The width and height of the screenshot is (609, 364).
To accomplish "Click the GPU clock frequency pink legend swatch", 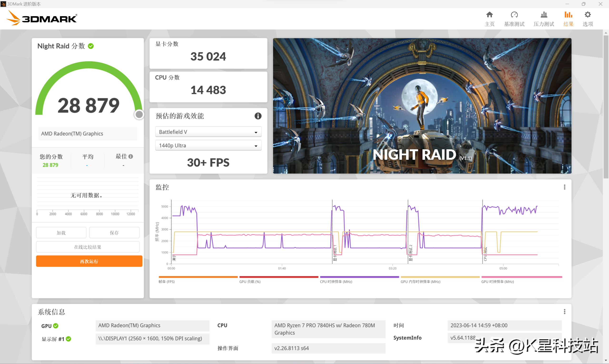I will [x=521, y=277].
